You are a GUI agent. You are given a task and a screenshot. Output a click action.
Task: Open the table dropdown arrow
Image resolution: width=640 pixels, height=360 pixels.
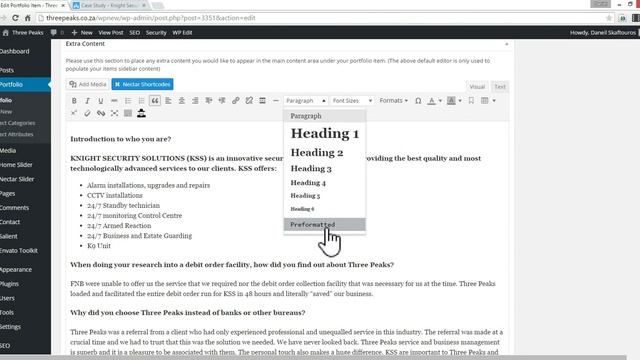pyautogui.click(x=494, y=101)
